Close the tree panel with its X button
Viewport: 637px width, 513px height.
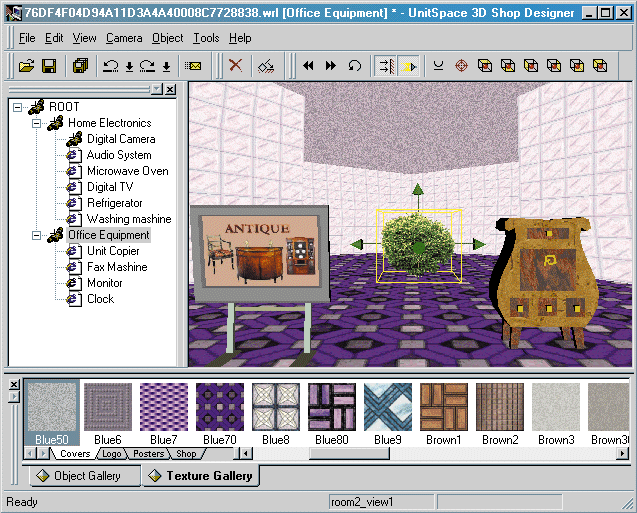(x=170, y=90)
